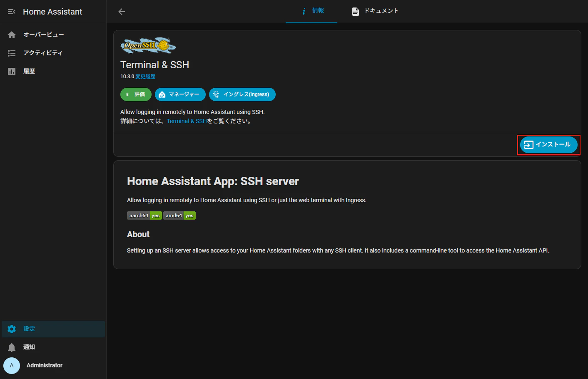This screenshot has width=588, height=379.
Task: Click the version number 10.3.0
Action: click(x=127, y=77)
